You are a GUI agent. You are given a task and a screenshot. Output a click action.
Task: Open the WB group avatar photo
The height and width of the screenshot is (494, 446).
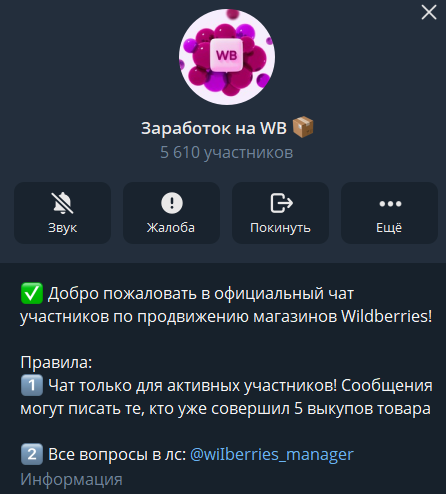pyautogui.click(x=227, y=57)
